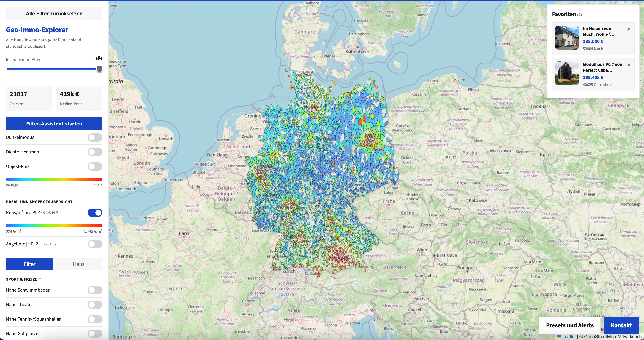Enable Angebote je PLZ switch
644x340 pixels.
95,244
